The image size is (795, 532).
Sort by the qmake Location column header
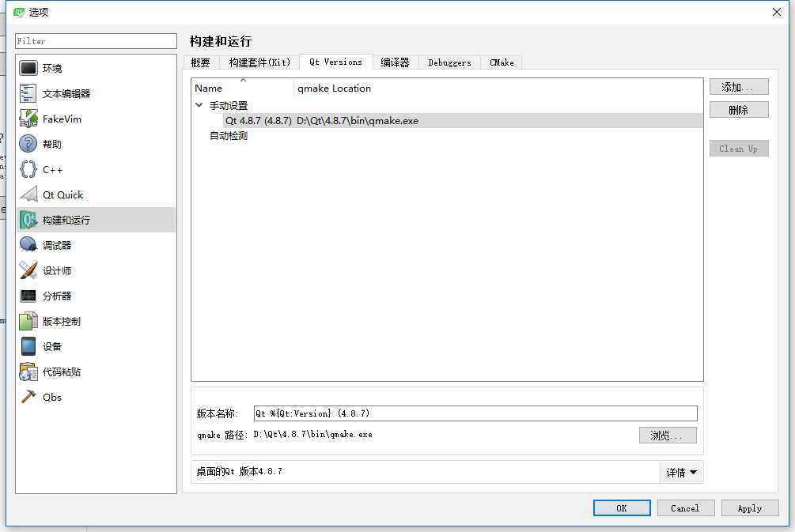[x=498, y=89]
